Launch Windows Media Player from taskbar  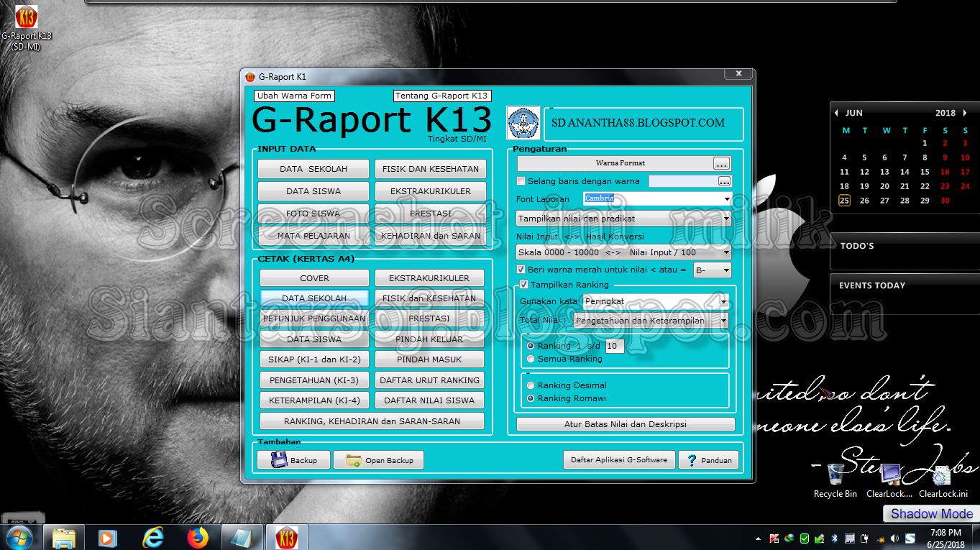(x=108, y=537)
